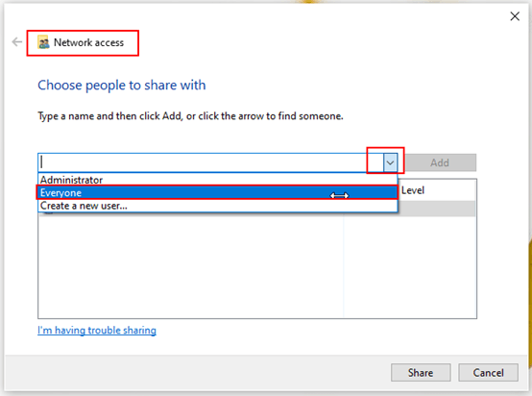Viewport: 532px width, 396px height.
Task: Click the Share button
Action: 421,373
